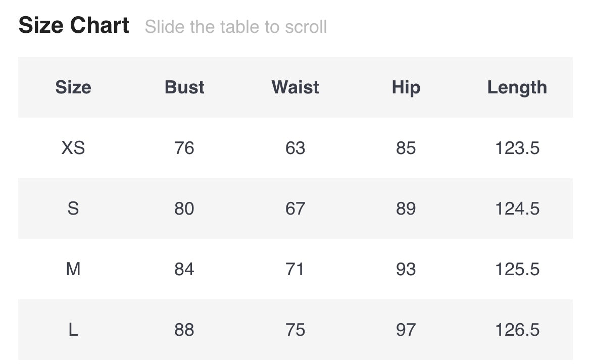Click the Size Chart heading

[74, 25]
